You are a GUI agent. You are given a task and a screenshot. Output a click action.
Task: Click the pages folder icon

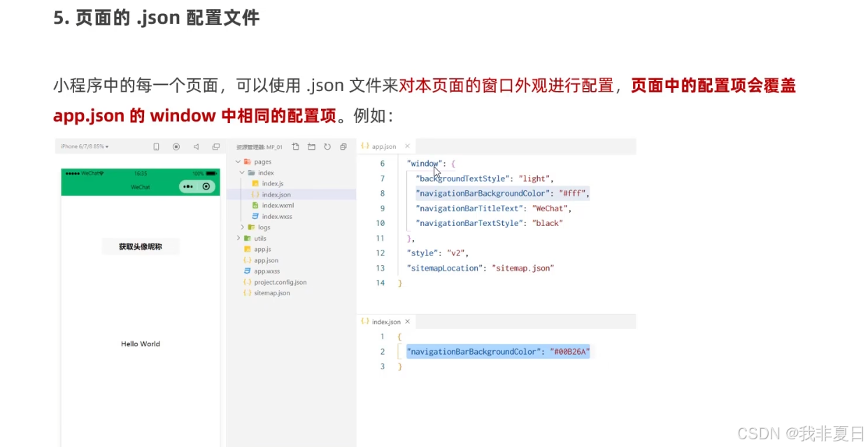(x=247, y=162)
